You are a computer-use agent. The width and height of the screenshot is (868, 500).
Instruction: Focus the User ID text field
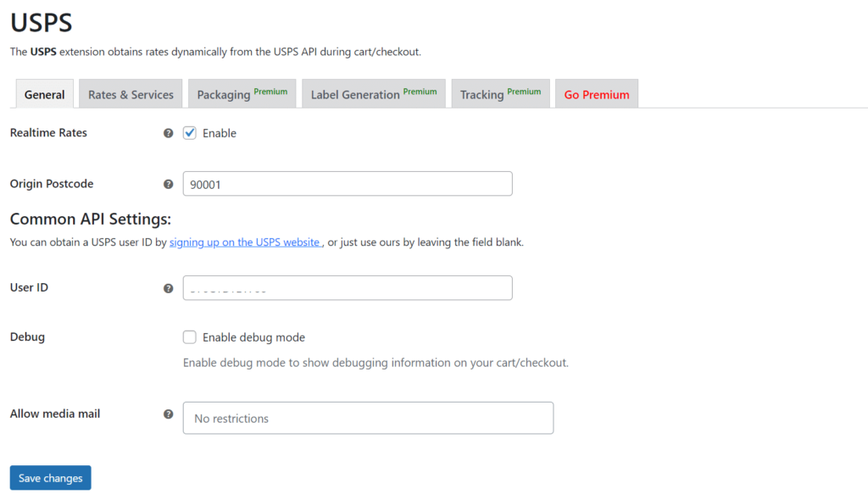tap(348, 288)
